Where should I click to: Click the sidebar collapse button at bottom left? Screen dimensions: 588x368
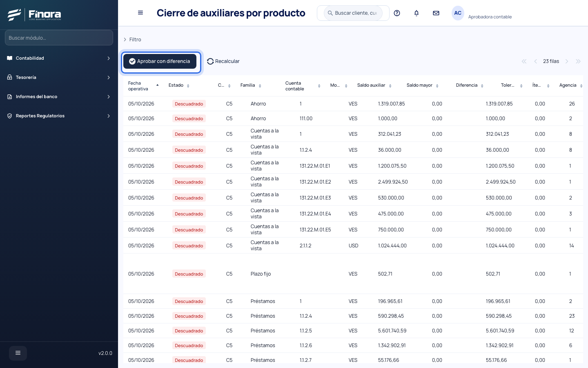click(x=18, y=353)
